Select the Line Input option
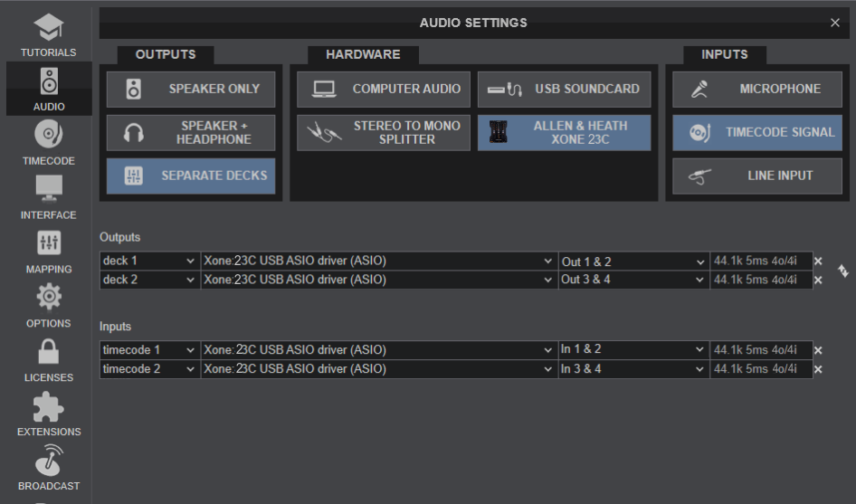Image resolution: width=856 pixels, height=504 pixels. click(756, 176)
